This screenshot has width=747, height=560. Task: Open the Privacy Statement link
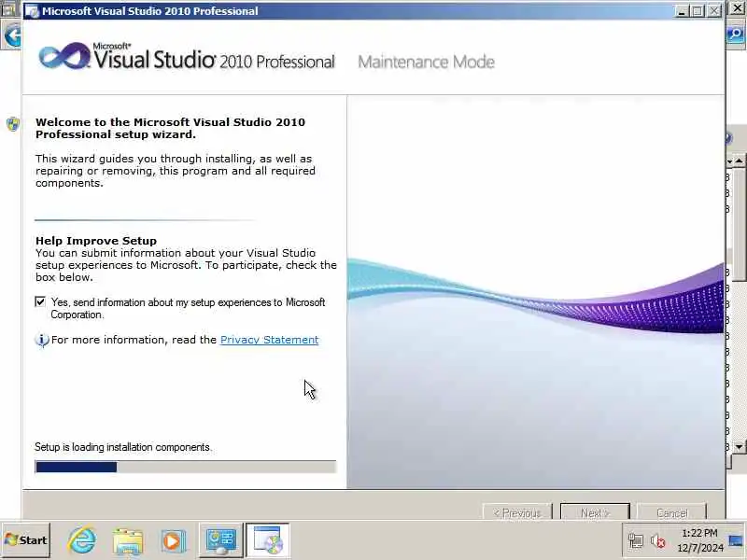coord(269,340)
